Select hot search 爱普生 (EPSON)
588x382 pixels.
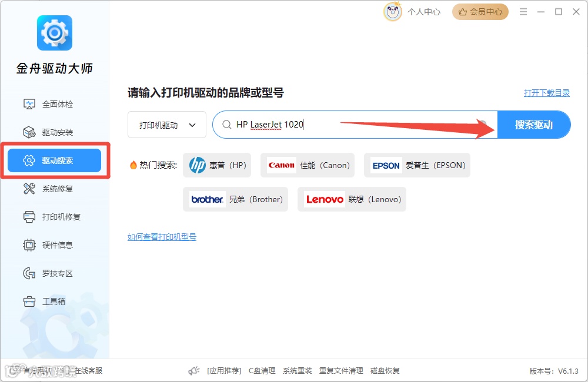[x=417, y=165]
